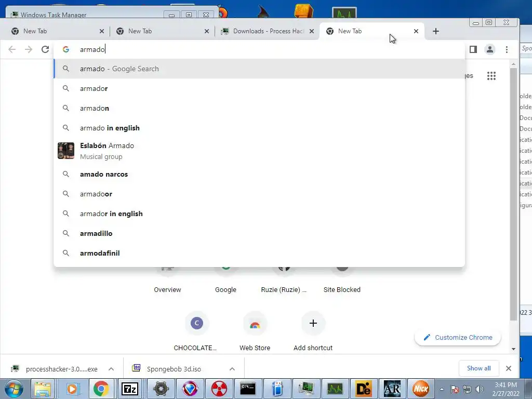Select the 'armodafinil' suggestion
This screenshot has height=399, width=532.
(x=260, y=253)
